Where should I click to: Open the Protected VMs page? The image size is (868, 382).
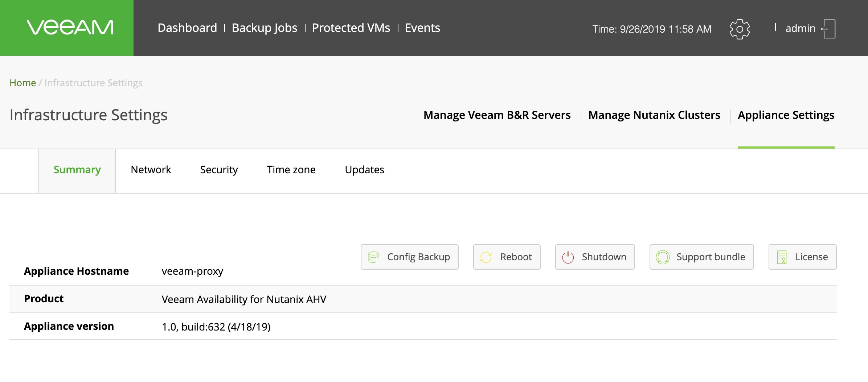tap(351, 28)
